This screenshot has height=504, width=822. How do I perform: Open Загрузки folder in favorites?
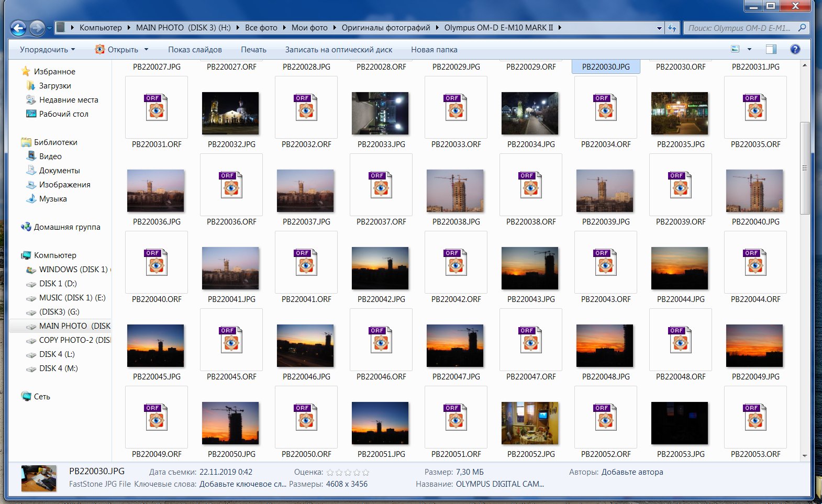(x=54, y=86)
